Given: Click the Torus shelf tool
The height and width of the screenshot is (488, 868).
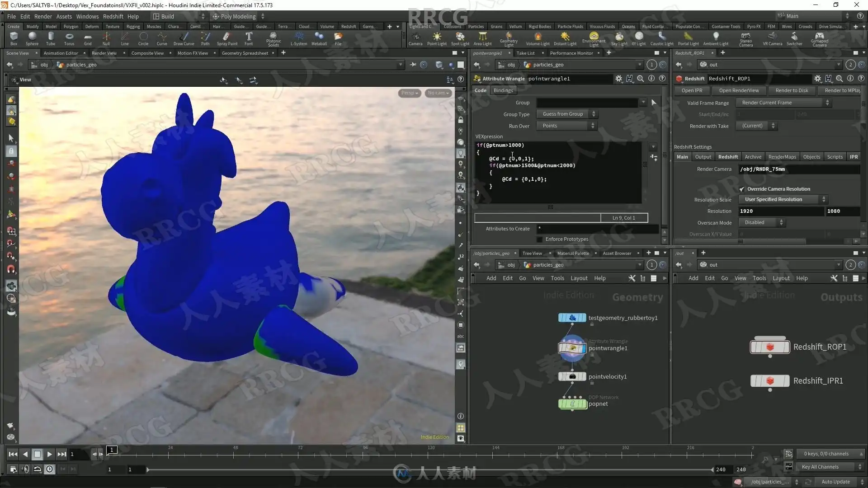Looking at the screenshot, I should (69, 38).
